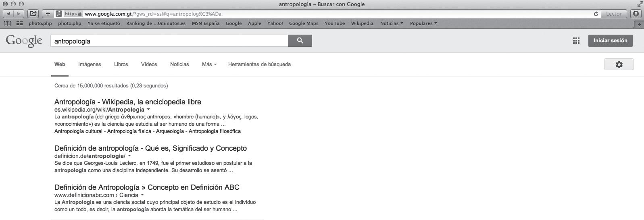Open the Google bookmark in bookmarks bar

click(x=233, y=23)
